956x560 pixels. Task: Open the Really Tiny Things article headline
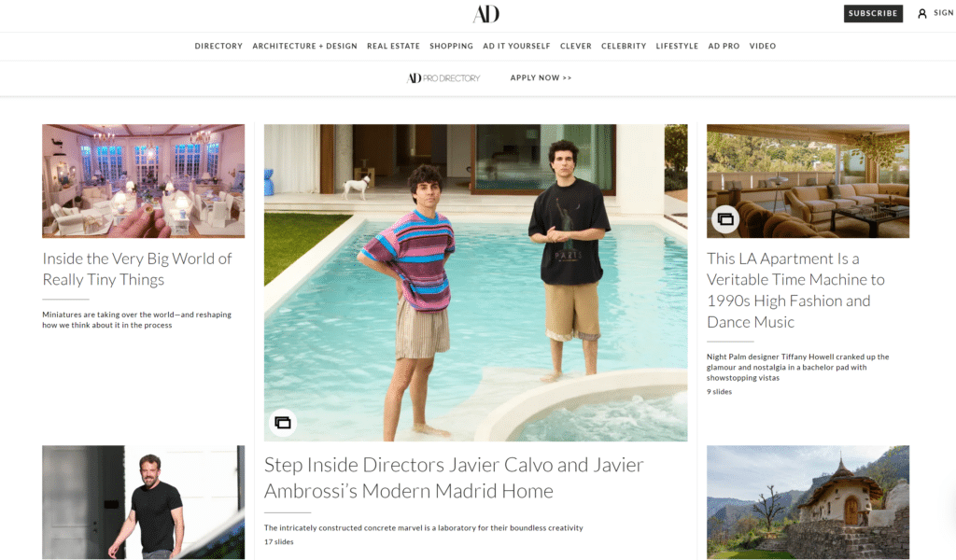[137, 269]
